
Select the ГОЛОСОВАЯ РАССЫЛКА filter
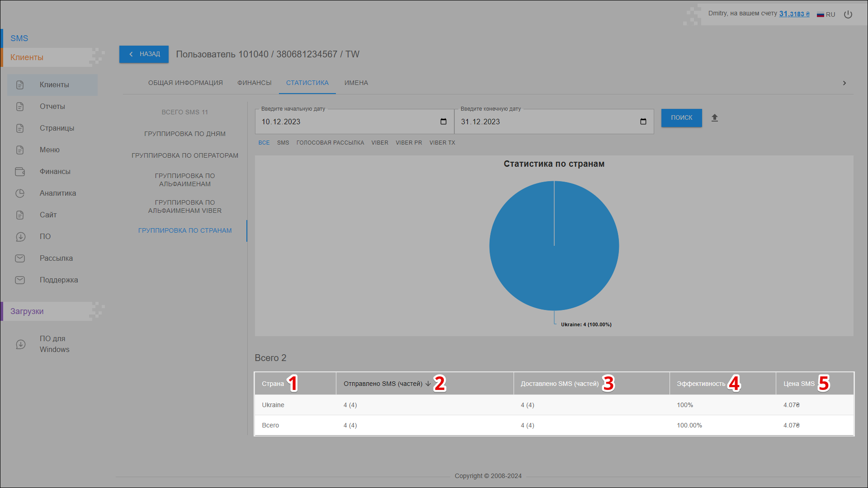330,143
